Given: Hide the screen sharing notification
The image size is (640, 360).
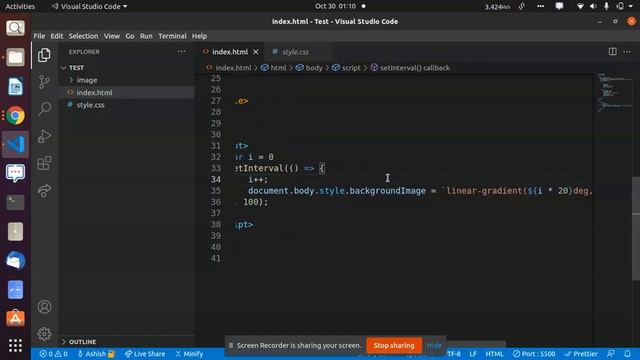Looking at the screenshot, I should (x=434, y=345).
